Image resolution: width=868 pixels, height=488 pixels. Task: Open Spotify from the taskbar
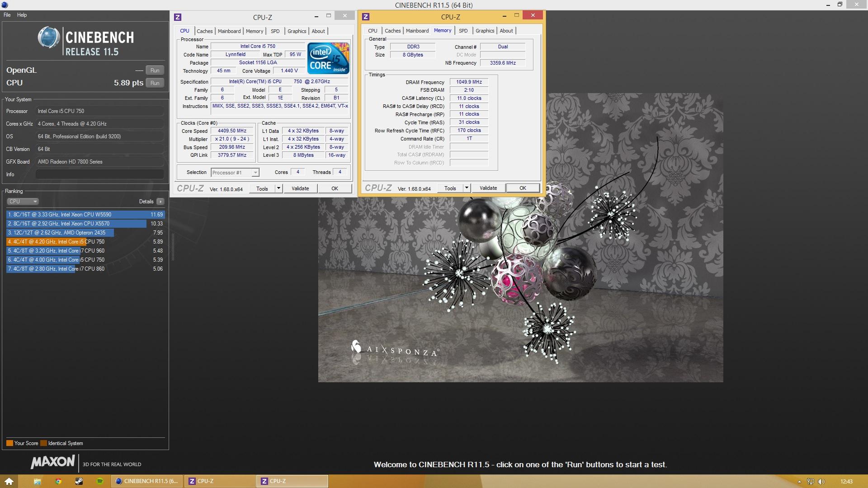(x=100, y=481)
